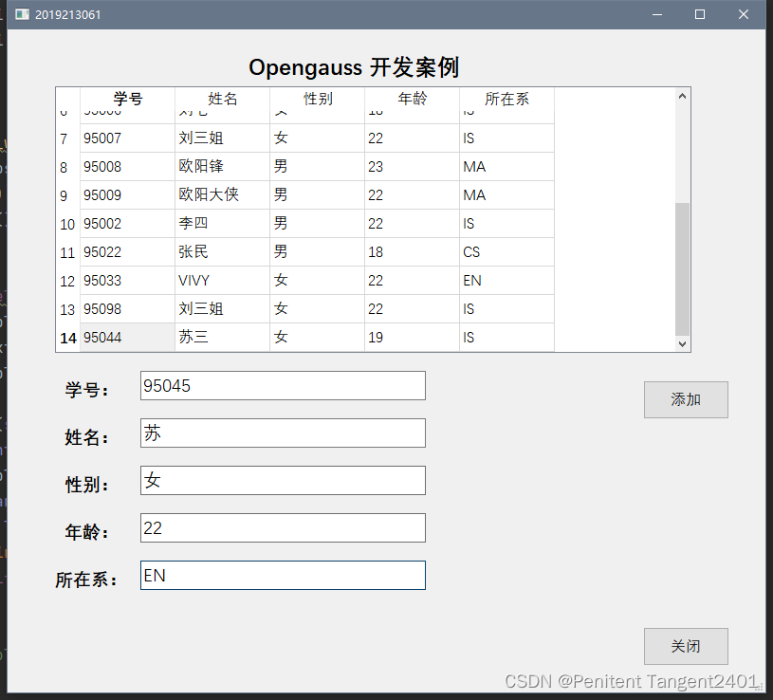Click name cell 李四
Screen dimensions: 773x700
(x=222, y=224)
